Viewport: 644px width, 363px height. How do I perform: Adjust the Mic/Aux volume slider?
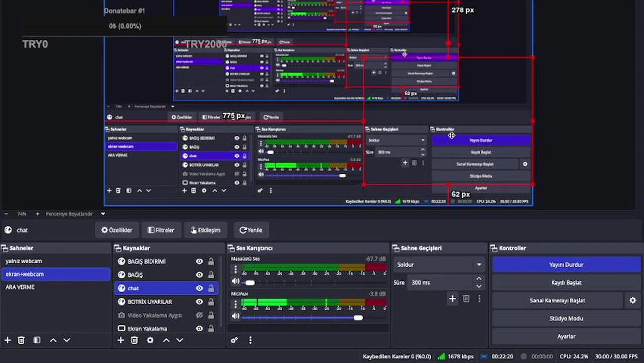click(x=314, y=317)
